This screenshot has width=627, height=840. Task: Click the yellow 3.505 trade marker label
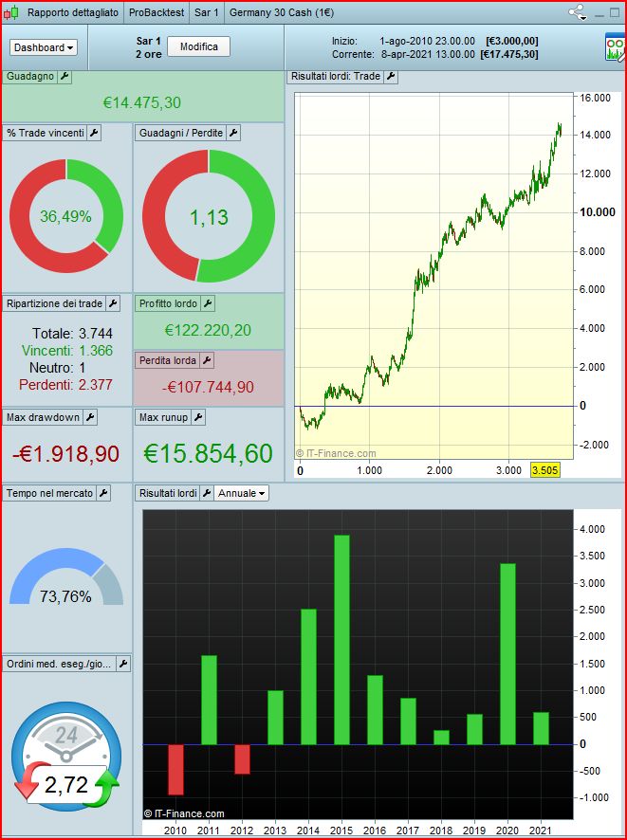point(545,470)
